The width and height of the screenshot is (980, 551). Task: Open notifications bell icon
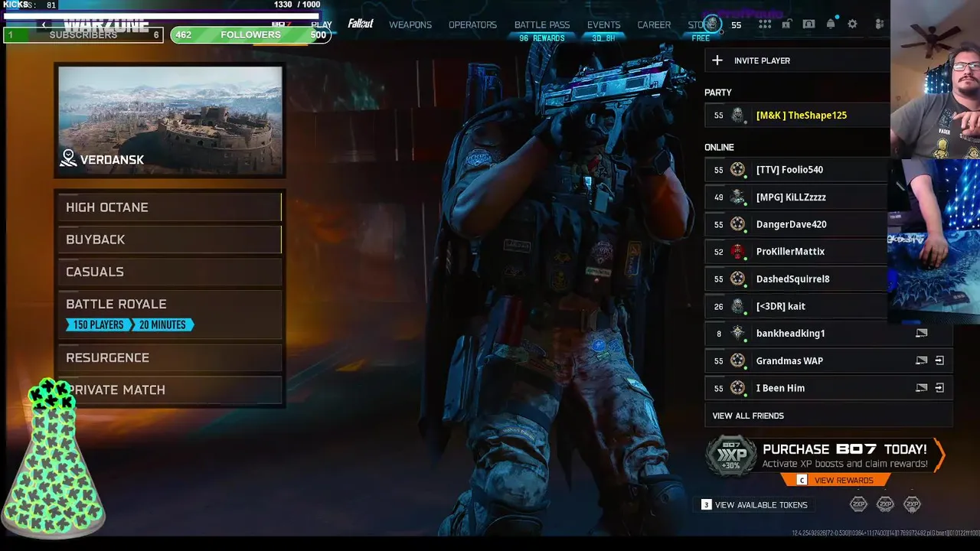pos(831,24)
